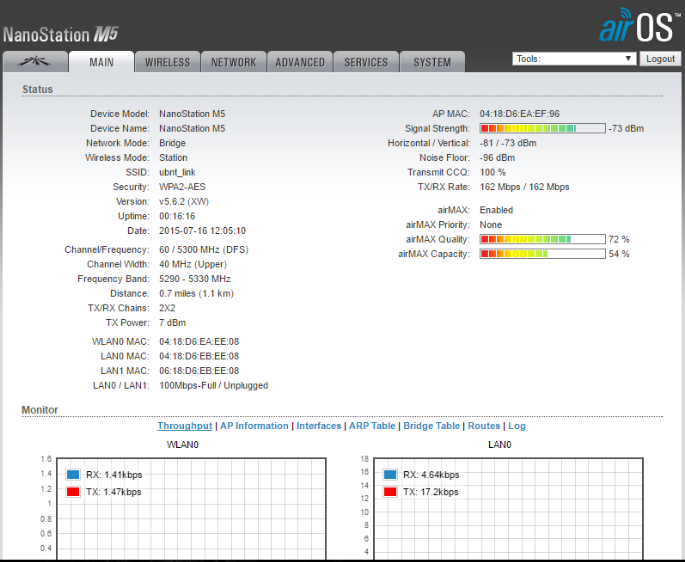The width and height of the screenshot is (685, 562).
Task: Select LAN0 MAC 04:18:D6:EB:EE:08
Action: point(199,356)
